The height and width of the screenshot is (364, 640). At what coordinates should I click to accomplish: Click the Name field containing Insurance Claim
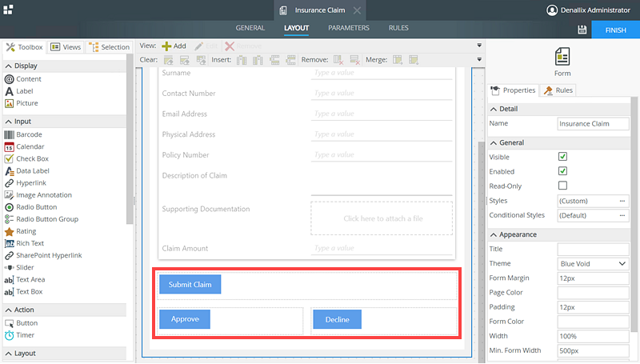coord(592,124)
